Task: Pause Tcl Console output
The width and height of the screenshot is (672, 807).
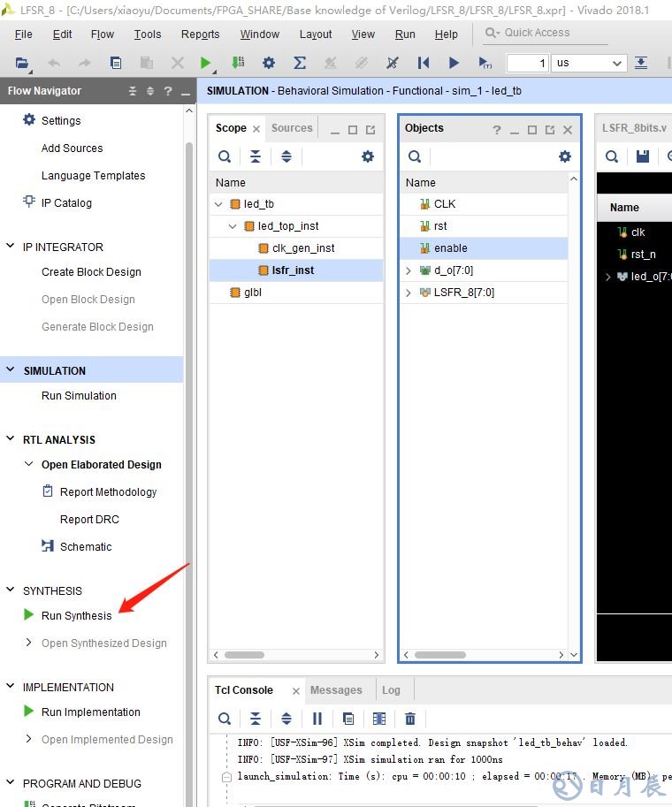Action: (x=317, y=719)
